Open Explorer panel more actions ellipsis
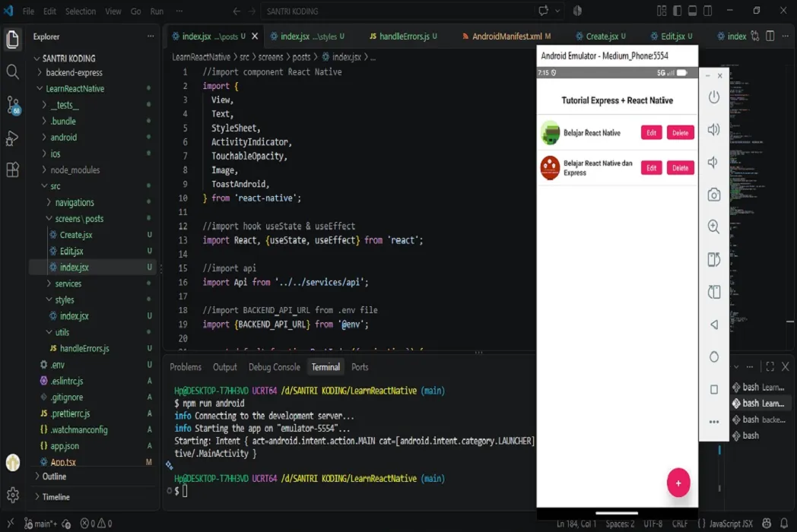 [151, 36]
